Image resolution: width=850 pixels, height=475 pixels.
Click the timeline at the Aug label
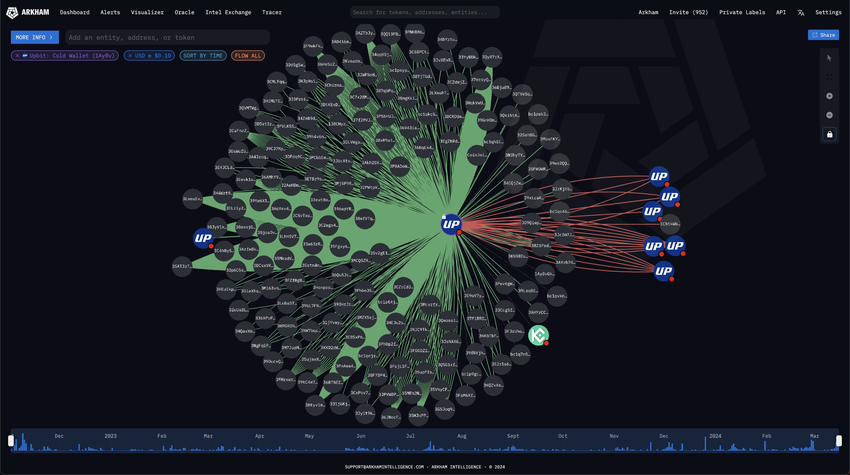[461, 435]
